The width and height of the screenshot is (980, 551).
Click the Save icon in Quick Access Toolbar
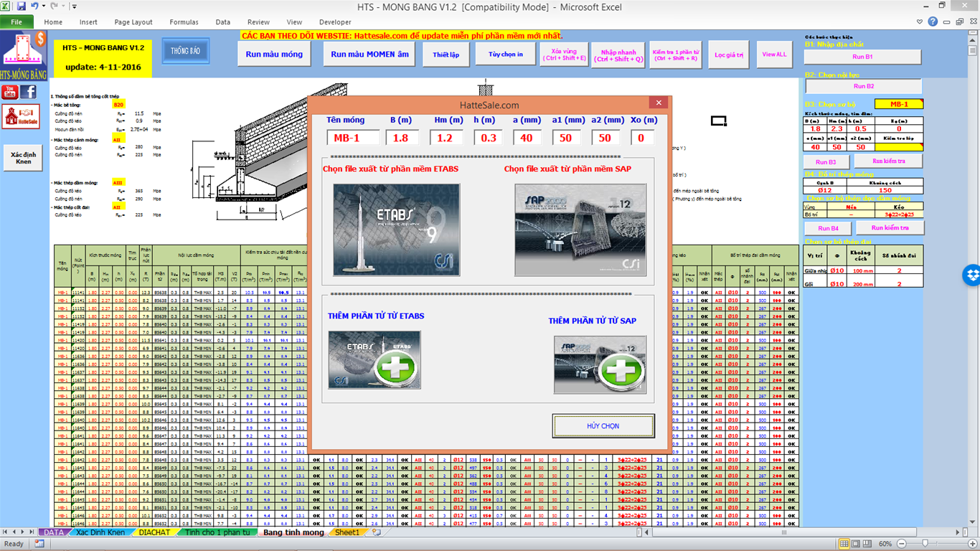coord(21,6)
